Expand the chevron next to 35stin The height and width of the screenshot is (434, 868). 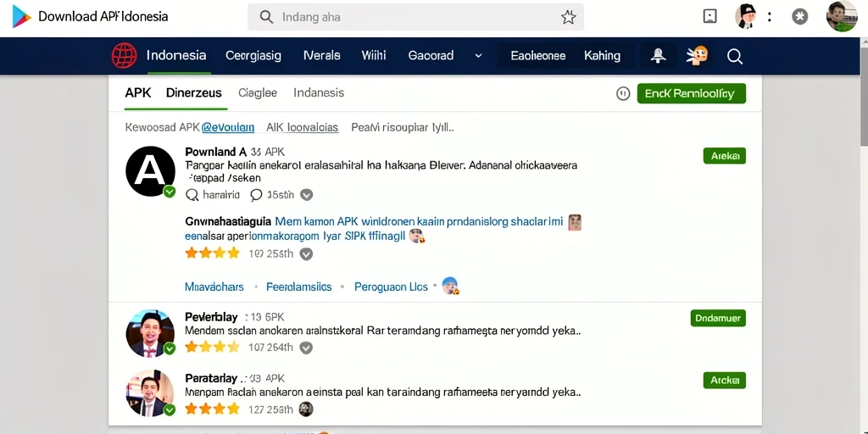pyautogui.click(x=306, y=195)
